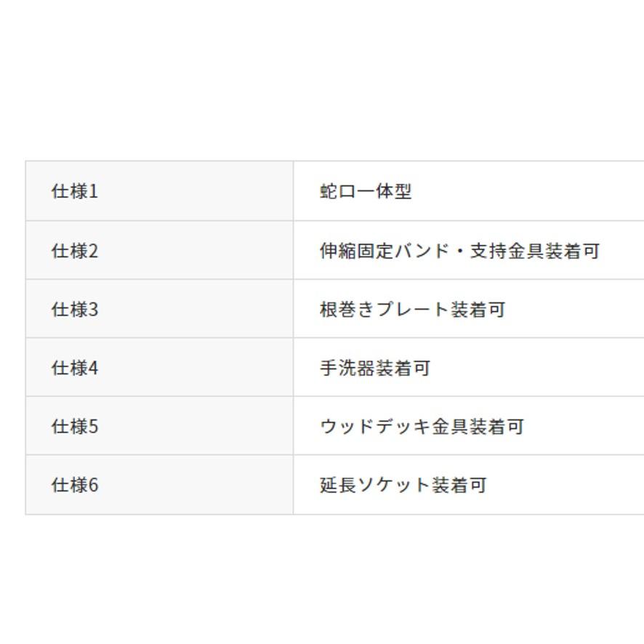
Task: Click the 仕様3 label cell
Action: point(74,310)
